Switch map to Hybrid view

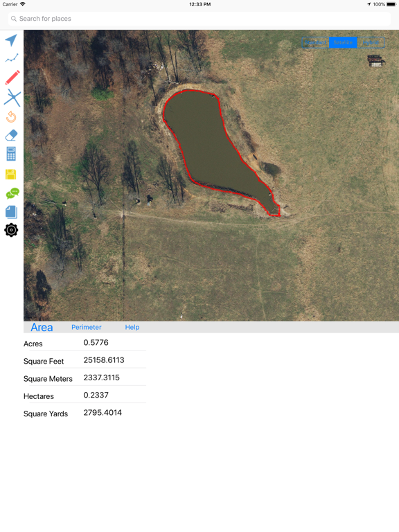click(371, 42)
